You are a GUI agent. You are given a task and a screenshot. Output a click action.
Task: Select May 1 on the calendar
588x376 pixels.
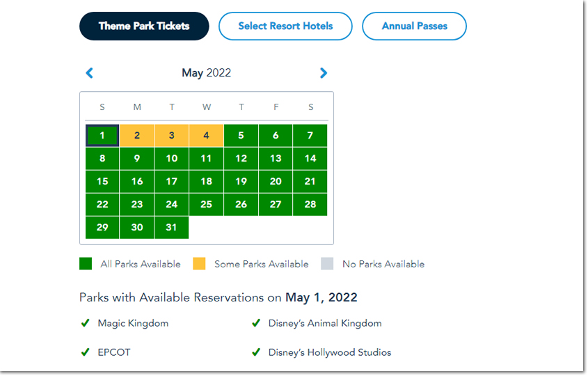(x=102, y=136)
